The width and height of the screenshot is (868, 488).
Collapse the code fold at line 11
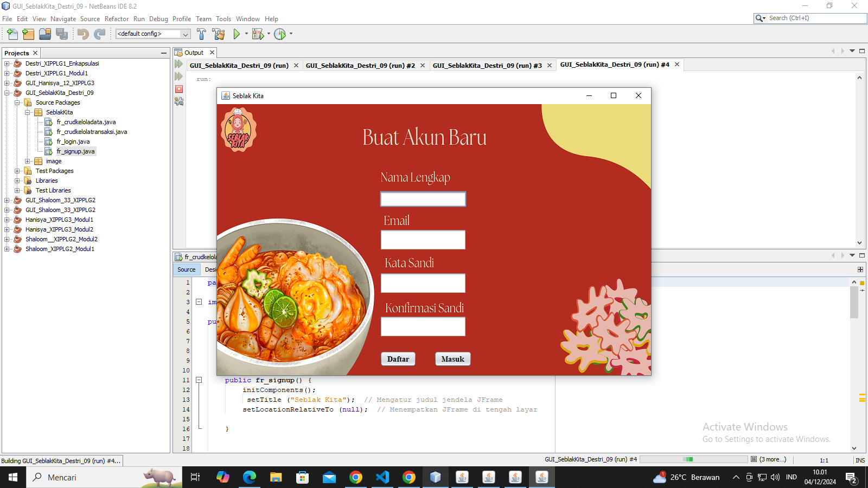point(199,380)
